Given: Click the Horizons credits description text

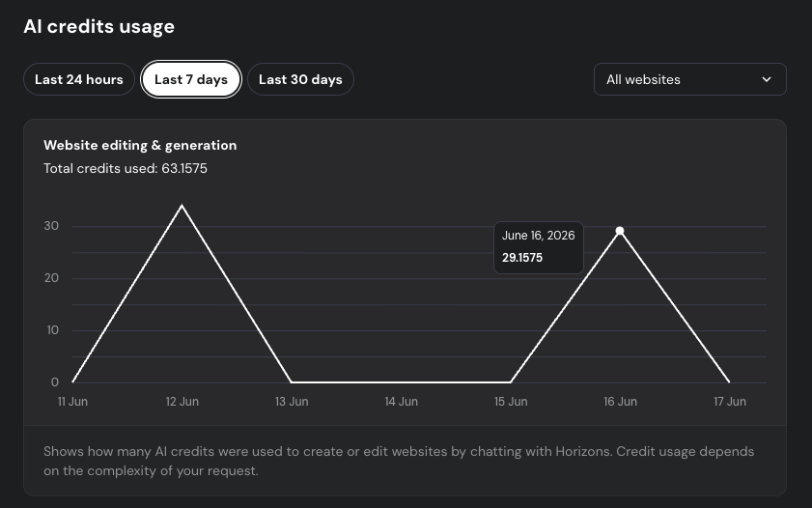Looking at the screenshot, I should pos(399,461).
